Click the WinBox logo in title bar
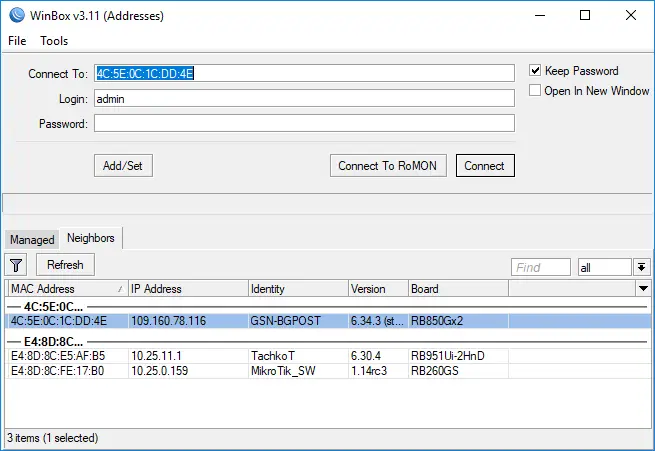655x451 pixels. click(17, 15)
